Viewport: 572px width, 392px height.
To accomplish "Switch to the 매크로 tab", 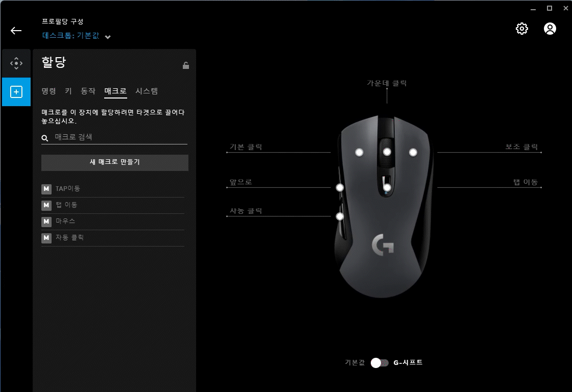I will (115, 91).
